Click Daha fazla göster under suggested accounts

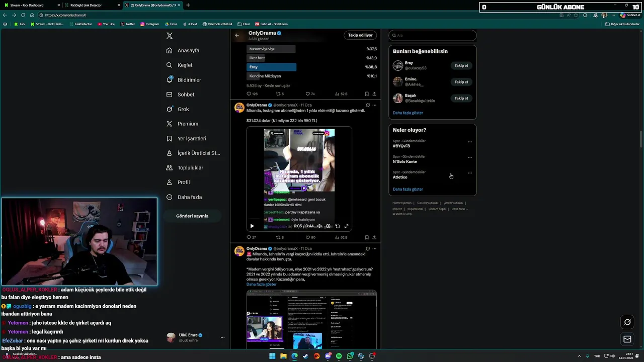tap(408, 113)
